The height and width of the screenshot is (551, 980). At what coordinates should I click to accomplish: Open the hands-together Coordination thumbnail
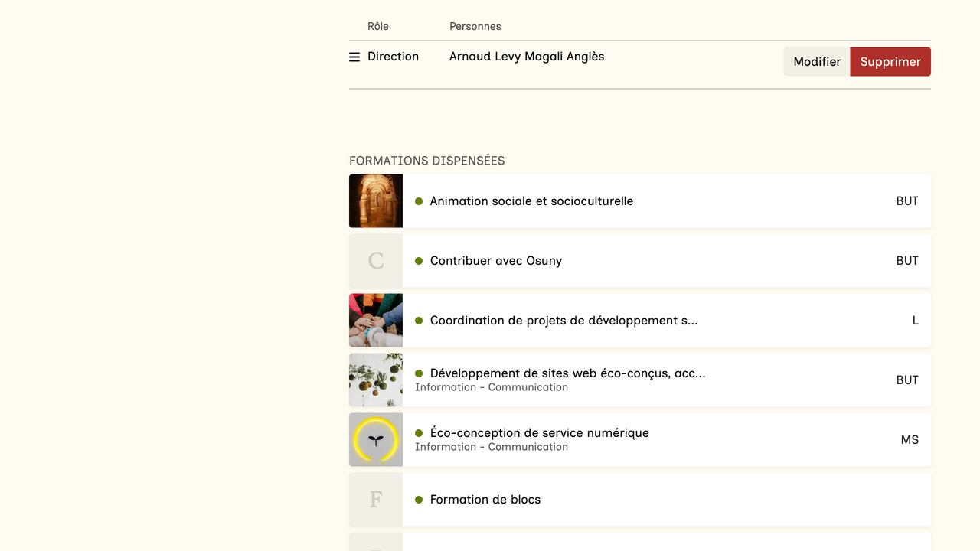(376, 321)
